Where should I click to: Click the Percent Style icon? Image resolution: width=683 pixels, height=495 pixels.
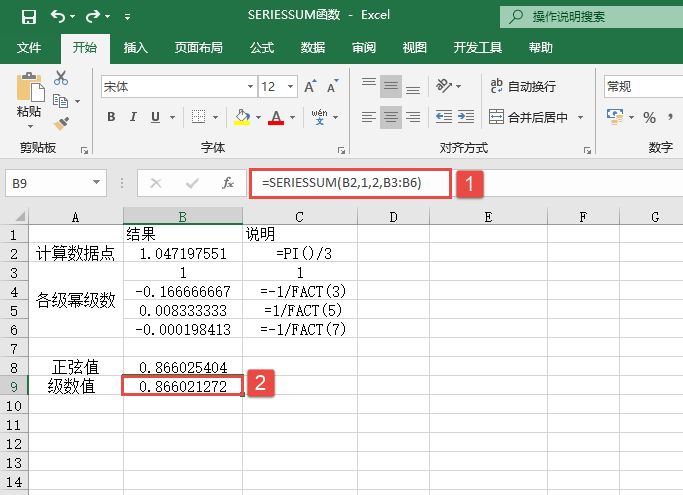[x=649, y=118]
